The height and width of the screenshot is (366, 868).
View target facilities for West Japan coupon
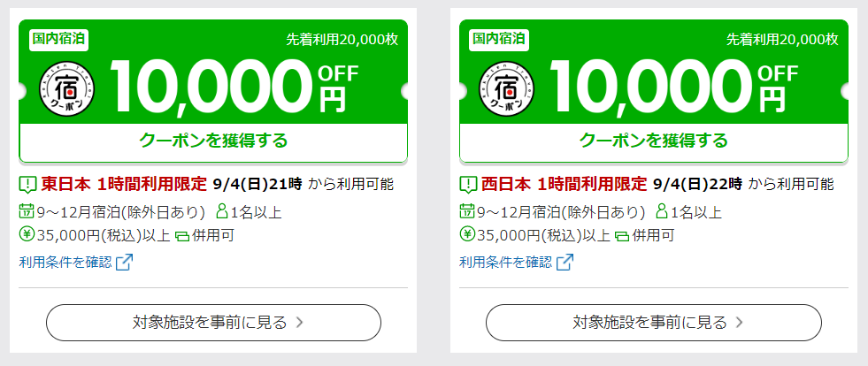(x=654, y=323)
